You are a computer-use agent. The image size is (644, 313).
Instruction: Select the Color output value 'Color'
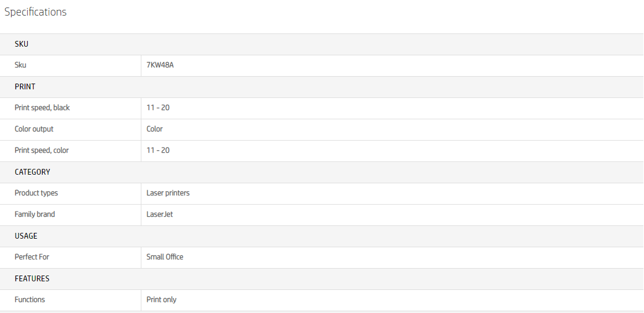tap(155, 129)
